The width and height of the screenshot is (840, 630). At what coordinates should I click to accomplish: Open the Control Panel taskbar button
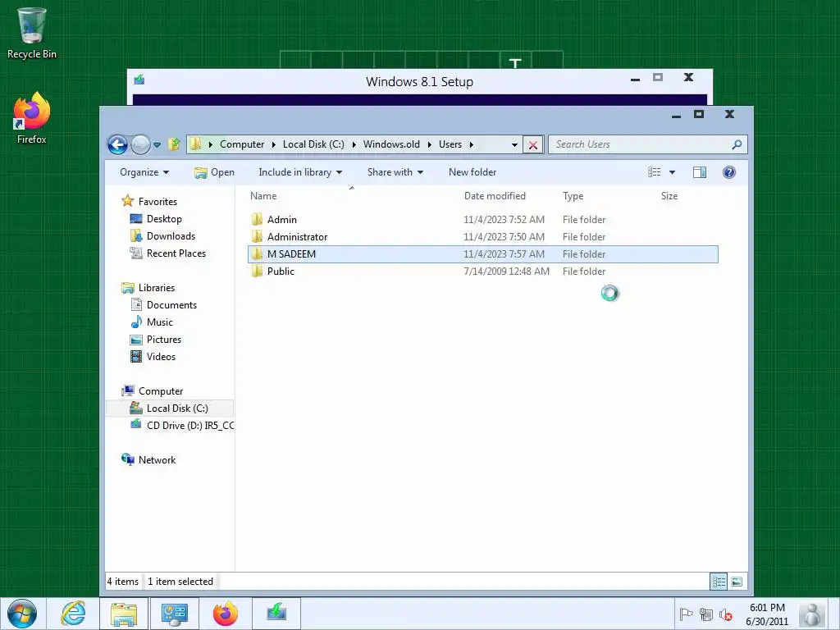tap(174, 614)
